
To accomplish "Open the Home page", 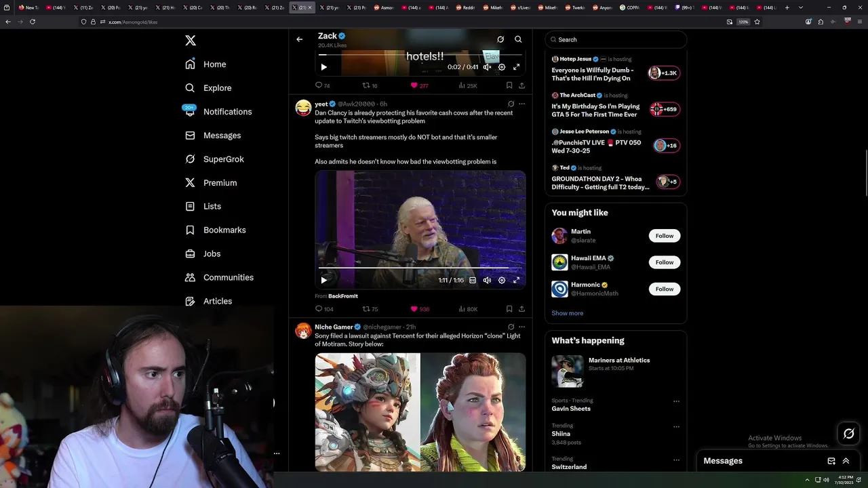I will point(206,64).
